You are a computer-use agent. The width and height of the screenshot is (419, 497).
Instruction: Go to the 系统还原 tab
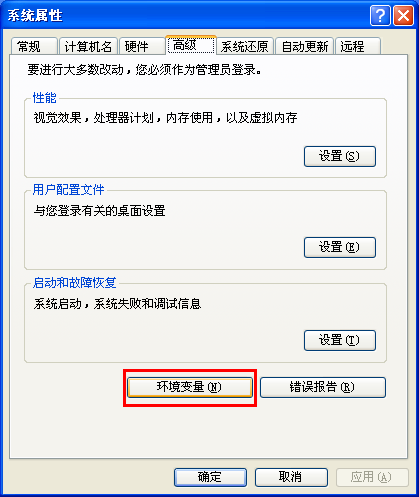point(245,46)
